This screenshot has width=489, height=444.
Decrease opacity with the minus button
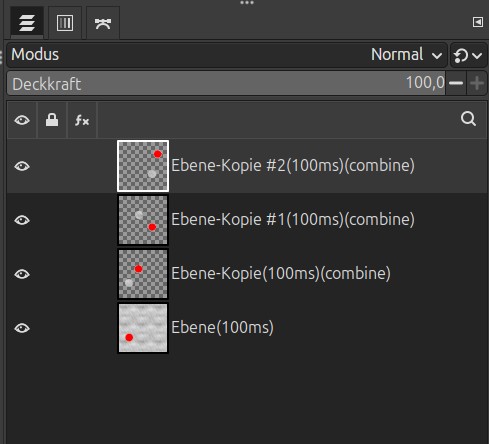pyautogui.click(x=456, y=83)
